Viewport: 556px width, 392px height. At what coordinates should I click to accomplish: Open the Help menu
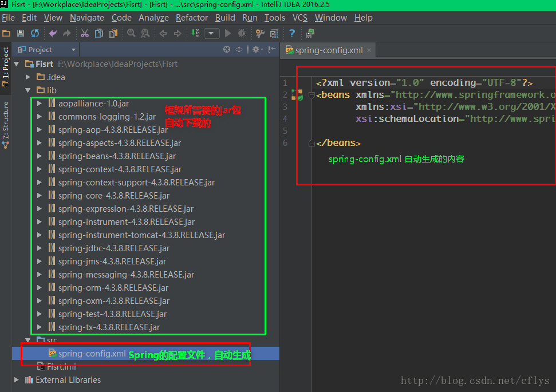pyautogui.click(x=364, y=18)
